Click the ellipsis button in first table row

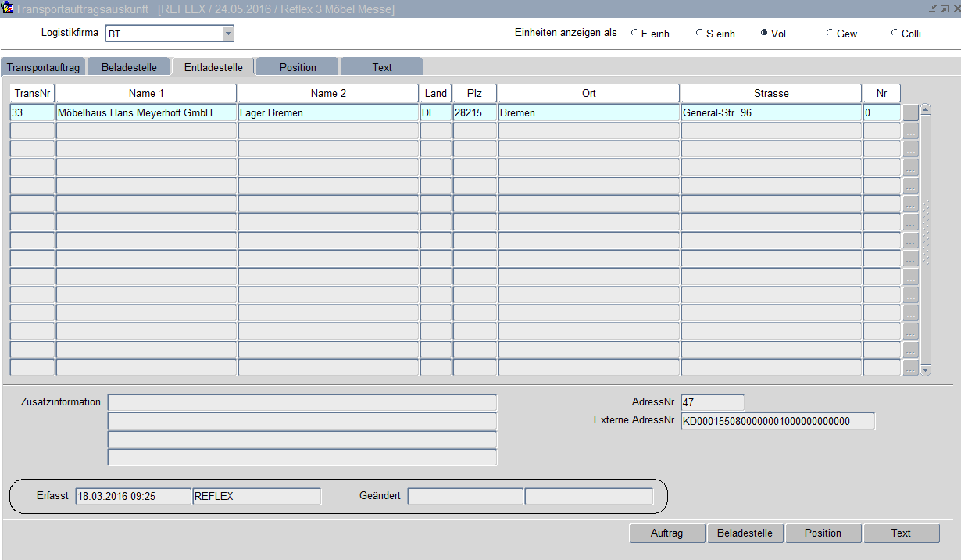point(910,113)
